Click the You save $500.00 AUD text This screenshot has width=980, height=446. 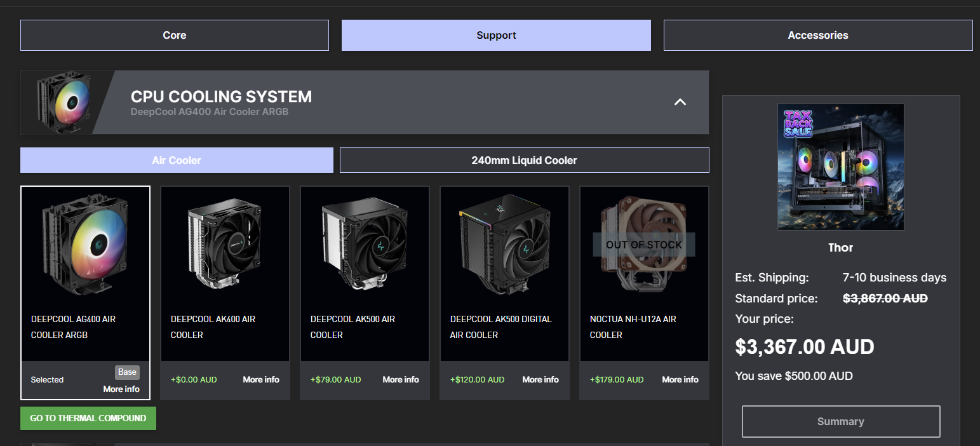point(794,375)
